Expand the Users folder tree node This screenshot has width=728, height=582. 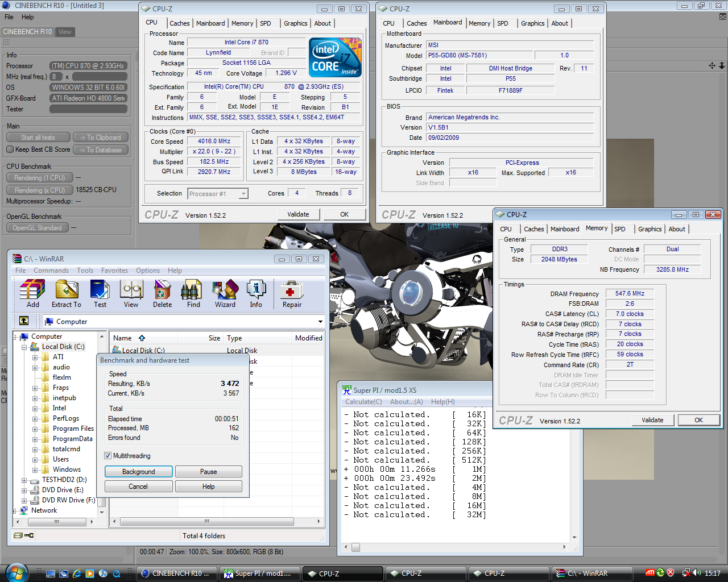point(35,459)
